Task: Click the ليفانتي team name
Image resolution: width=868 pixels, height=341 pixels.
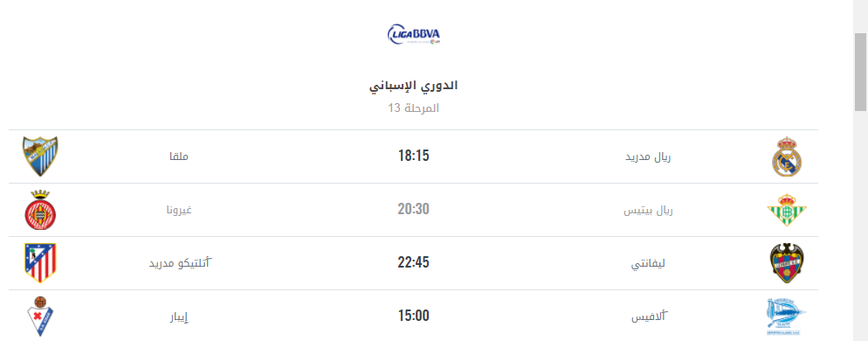Action: [648, 264]
